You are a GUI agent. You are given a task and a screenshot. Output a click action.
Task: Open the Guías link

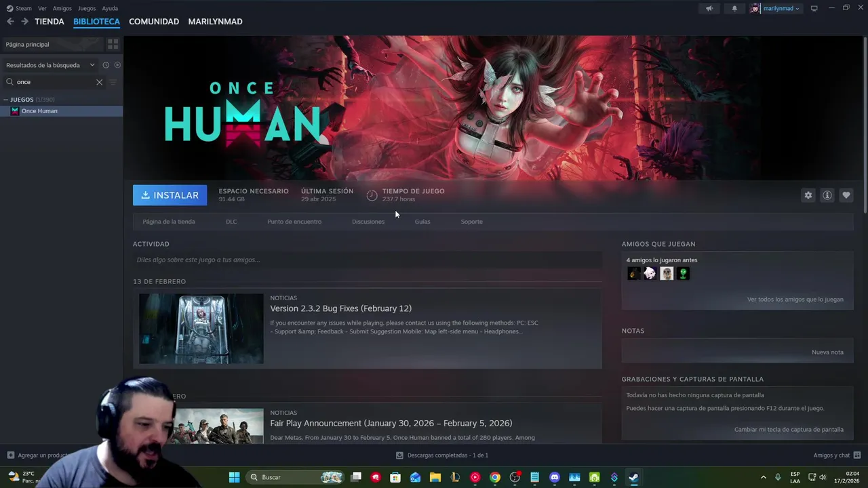coord(422,222)
